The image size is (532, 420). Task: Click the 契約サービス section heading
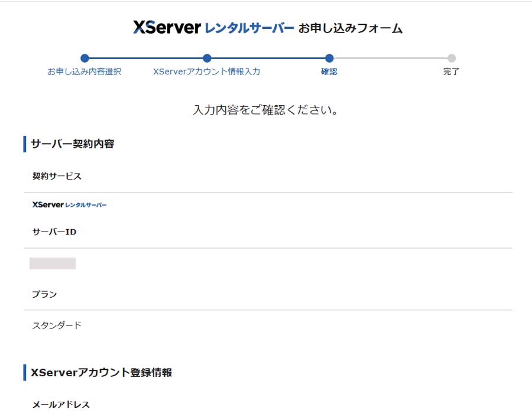[57, 175]
